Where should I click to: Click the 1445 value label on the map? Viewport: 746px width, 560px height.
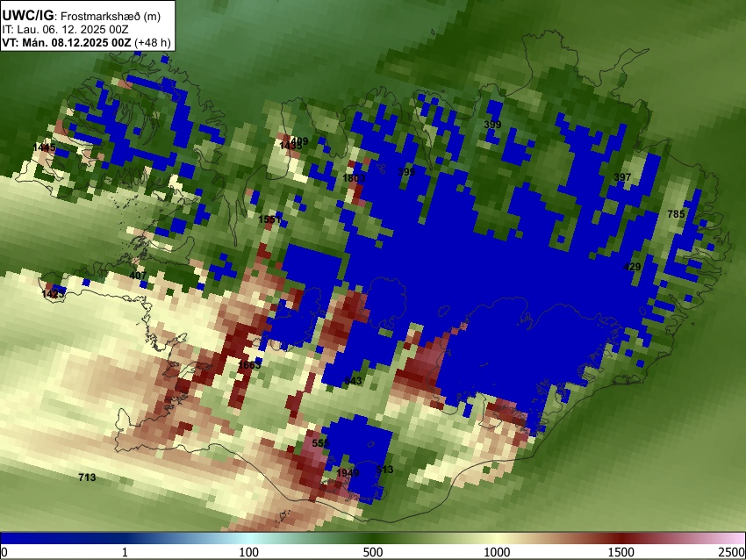click(44, 147)
